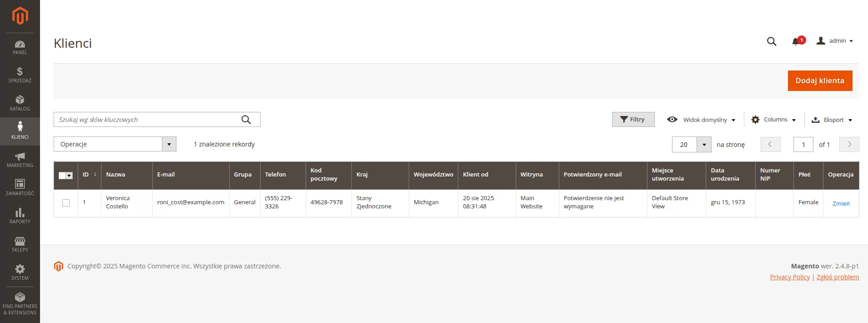Viewport: 868px width, 323px height.
Task: Toggle the select-all checkbox in table header
Action: pos(62,176)
